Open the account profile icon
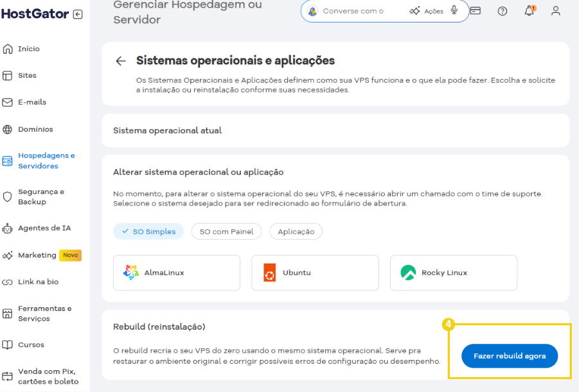 coord(555,10)
